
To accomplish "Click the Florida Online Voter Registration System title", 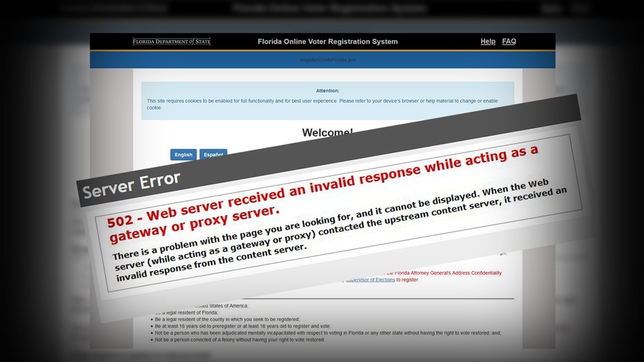I will 328,41.
